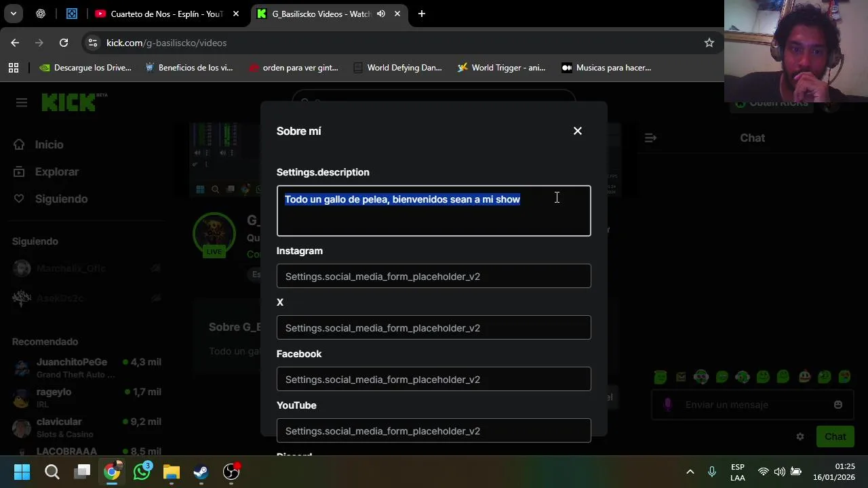The width and height of the screenshot is (868, 488).
Task: Open World Defying Dan... bookmark
Action: click(x=398, y=68)
